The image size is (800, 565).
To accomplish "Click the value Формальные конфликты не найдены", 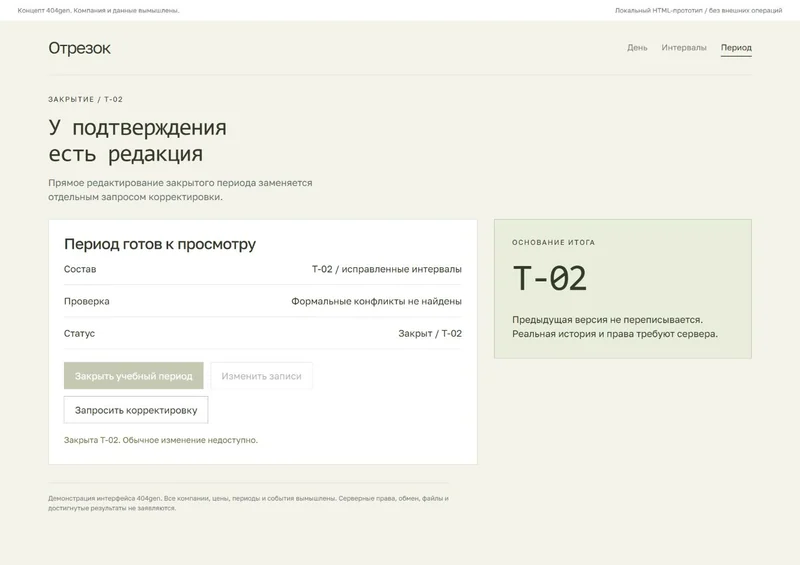I will pos(377,301).
